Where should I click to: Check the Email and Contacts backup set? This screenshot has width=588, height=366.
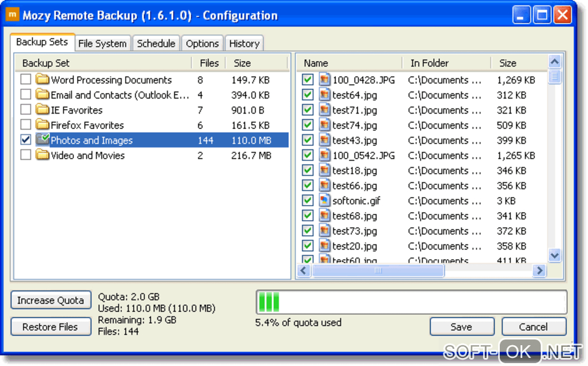(25, 94)
